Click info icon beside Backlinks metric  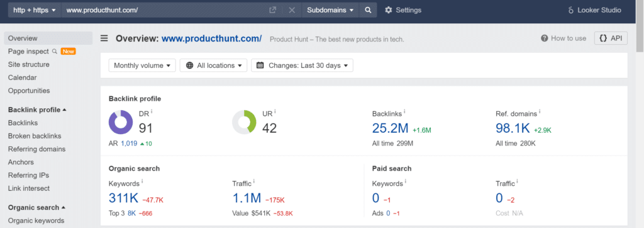(x=404, y=111)
